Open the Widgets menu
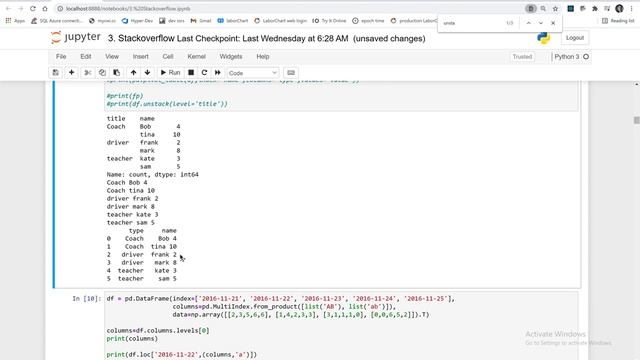 click(x=231, y=57)
